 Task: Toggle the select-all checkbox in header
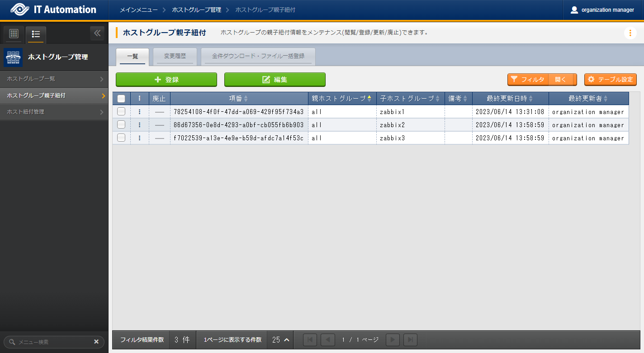121,99
